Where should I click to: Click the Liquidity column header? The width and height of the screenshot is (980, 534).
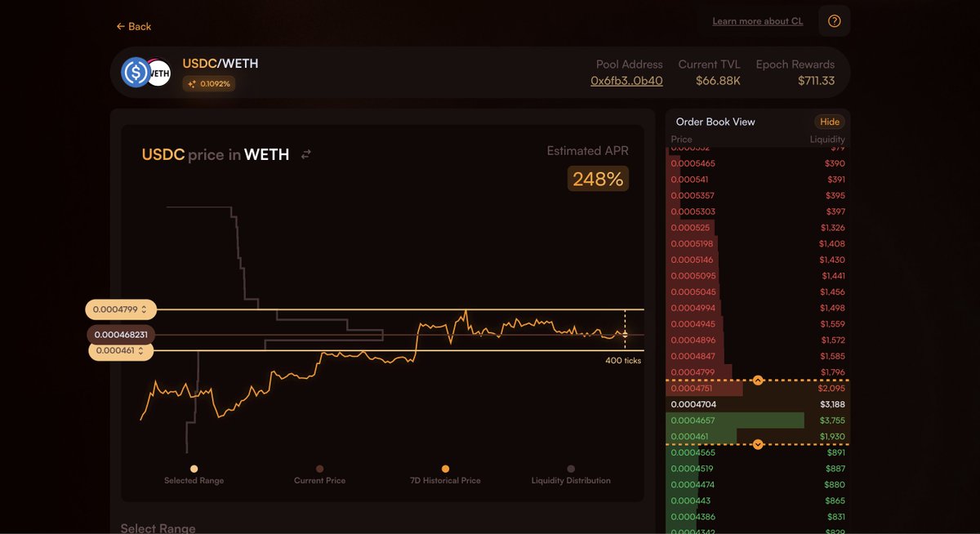827,140
